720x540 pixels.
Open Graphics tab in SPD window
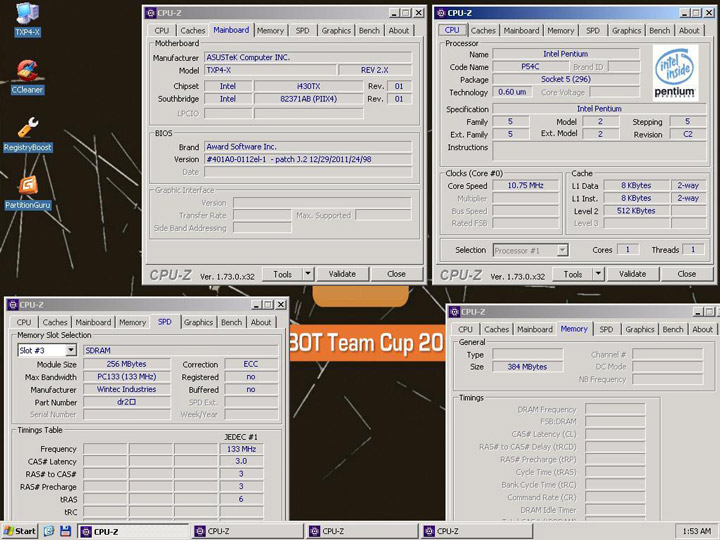198,322
